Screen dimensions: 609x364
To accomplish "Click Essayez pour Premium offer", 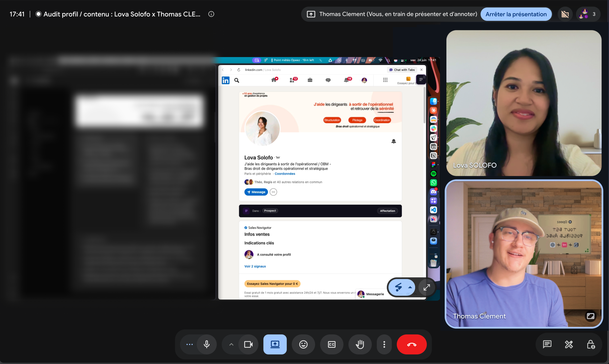I will point(407,80).
